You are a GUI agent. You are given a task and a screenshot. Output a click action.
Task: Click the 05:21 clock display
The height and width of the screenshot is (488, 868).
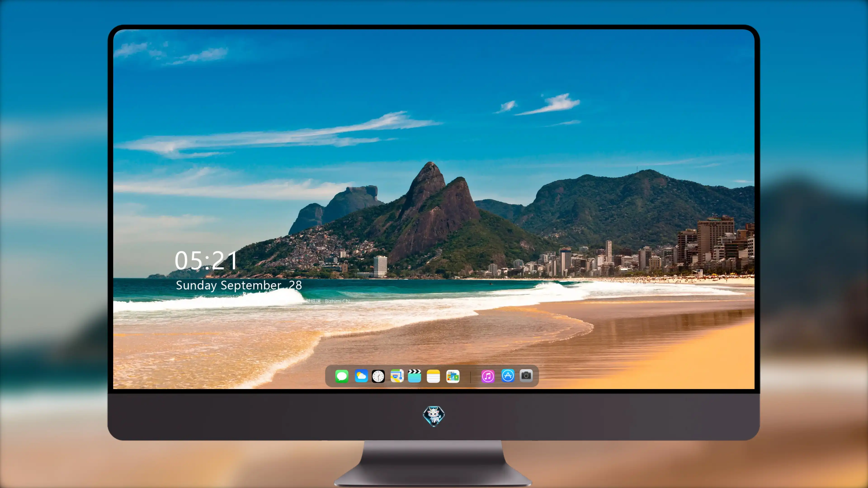tap(206, 260)
